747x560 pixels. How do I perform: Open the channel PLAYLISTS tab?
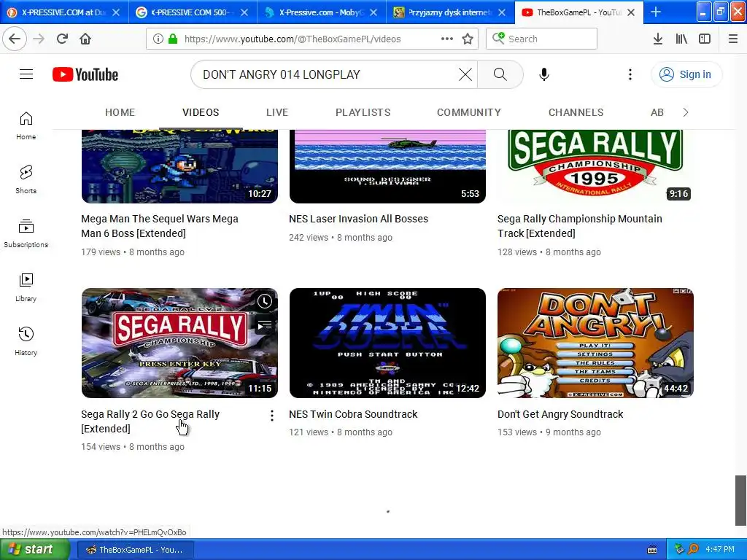pos(363,112)
